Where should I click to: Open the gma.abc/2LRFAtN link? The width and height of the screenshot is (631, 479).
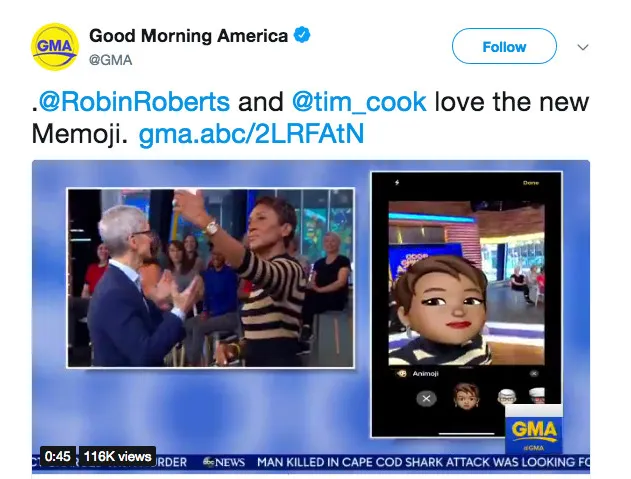point(251,134)
